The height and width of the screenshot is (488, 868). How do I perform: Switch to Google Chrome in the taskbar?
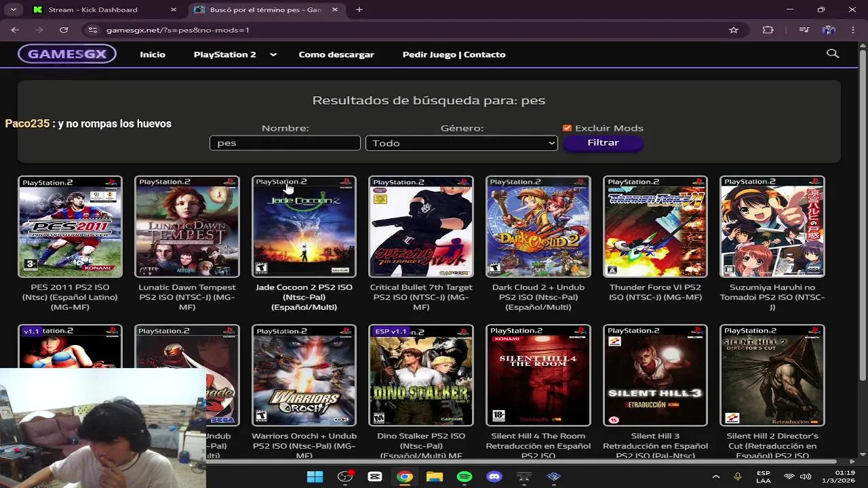(x=405, y=477)
